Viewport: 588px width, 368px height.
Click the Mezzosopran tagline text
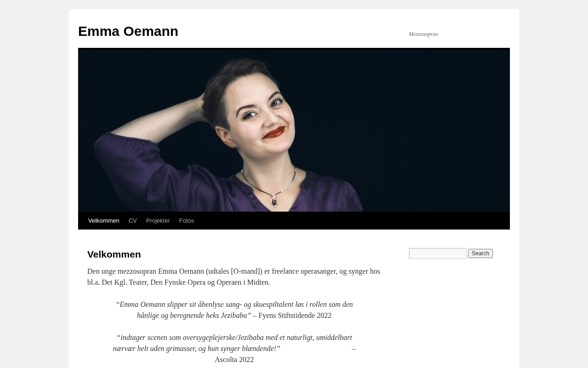424,34
